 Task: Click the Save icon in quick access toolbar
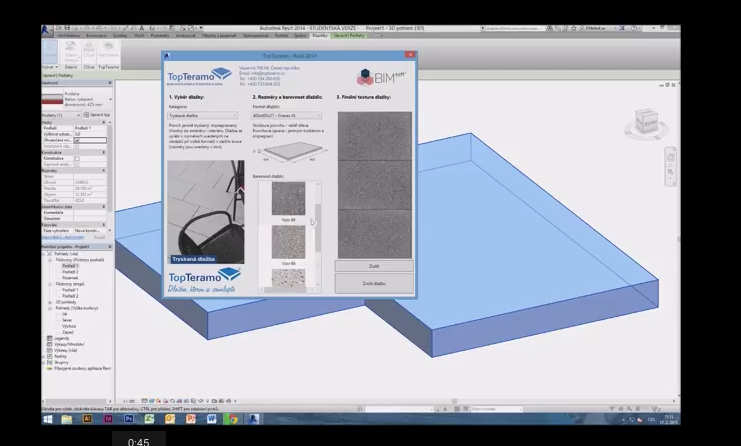click(x=68, y=28)
